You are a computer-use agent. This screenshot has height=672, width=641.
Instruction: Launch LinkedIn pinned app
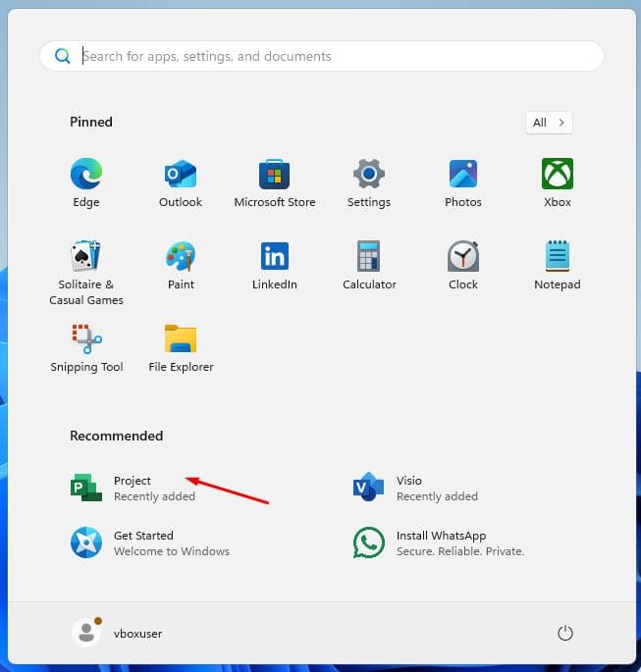coord(275,257)
